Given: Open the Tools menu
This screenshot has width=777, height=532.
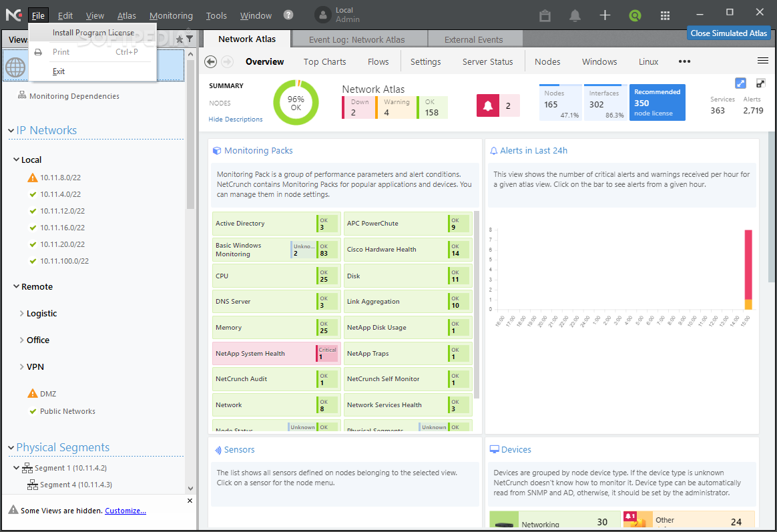Looking at the screenshot, I should (x=216, y=15).
